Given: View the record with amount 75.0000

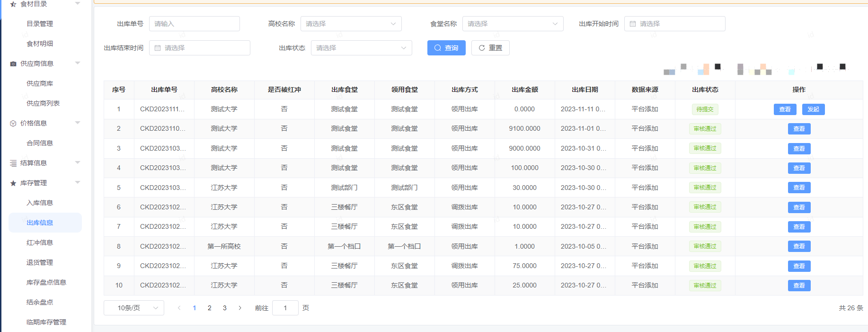Looking at the screenshot, I should click(799, 266).
